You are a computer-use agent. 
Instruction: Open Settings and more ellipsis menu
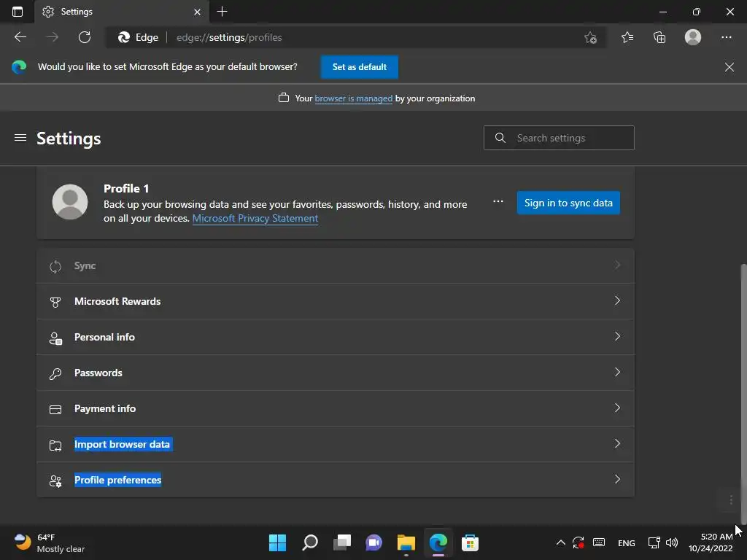726,37
